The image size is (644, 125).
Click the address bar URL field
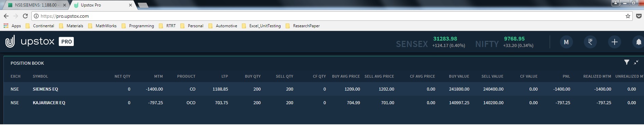[x=328, y=16]
